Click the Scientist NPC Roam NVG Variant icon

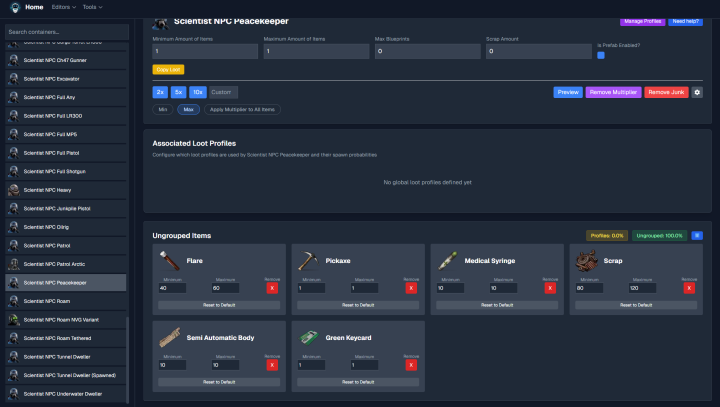point(14,320)
